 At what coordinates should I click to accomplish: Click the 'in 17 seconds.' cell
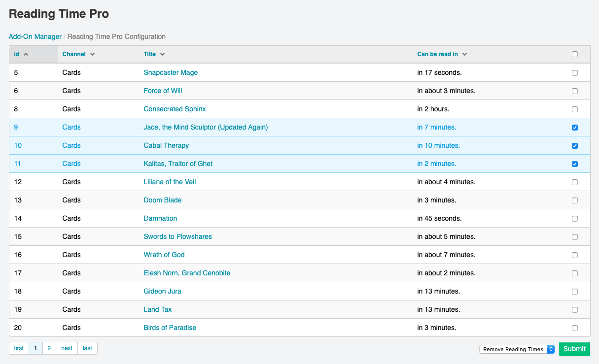(x=439, y=72)
